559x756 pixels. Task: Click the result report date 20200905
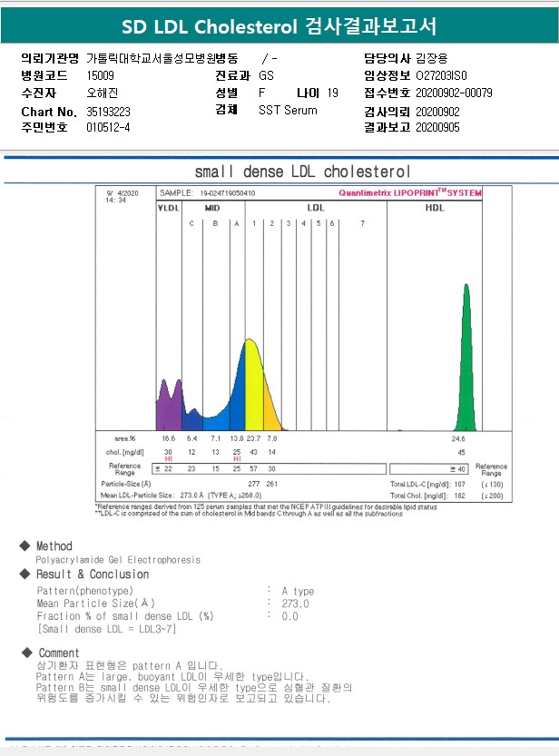437,127
